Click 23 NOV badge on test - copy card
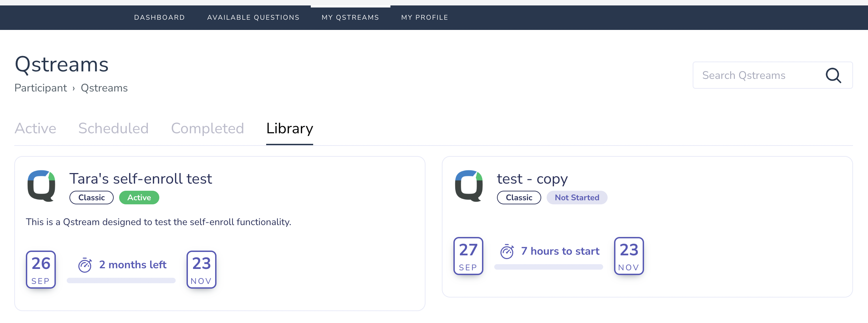 coord(629,256)
